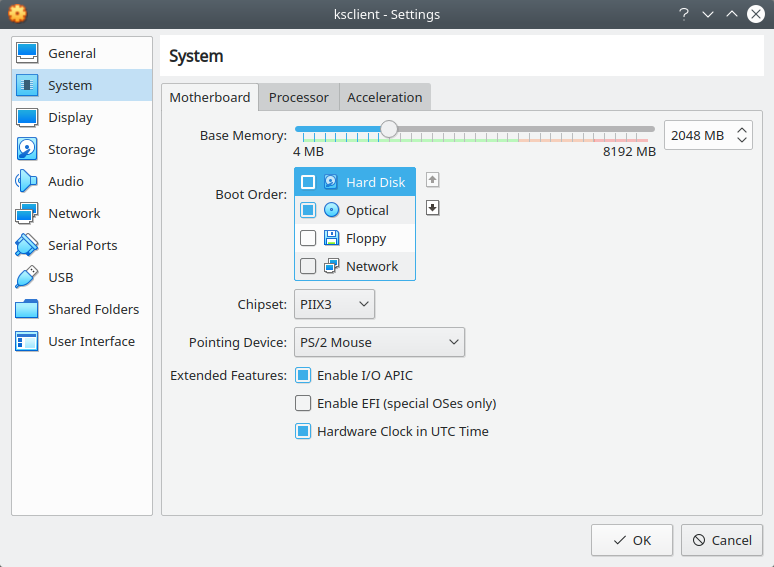Image resolution: width=774 pixels, height=567 pixels.
Task: Shade window using title bar down chevron
Action: pyautogui.click(x=708, y=14)
